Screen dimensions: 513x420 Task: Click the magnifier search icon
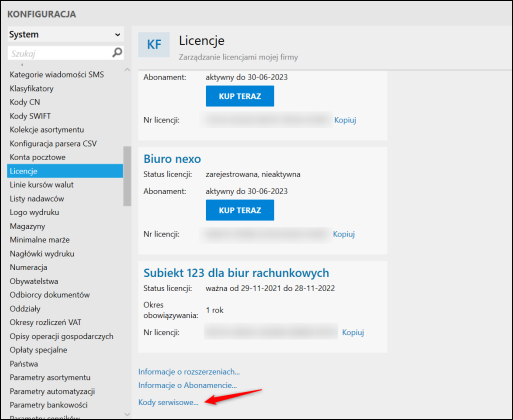tap(117, 53)
